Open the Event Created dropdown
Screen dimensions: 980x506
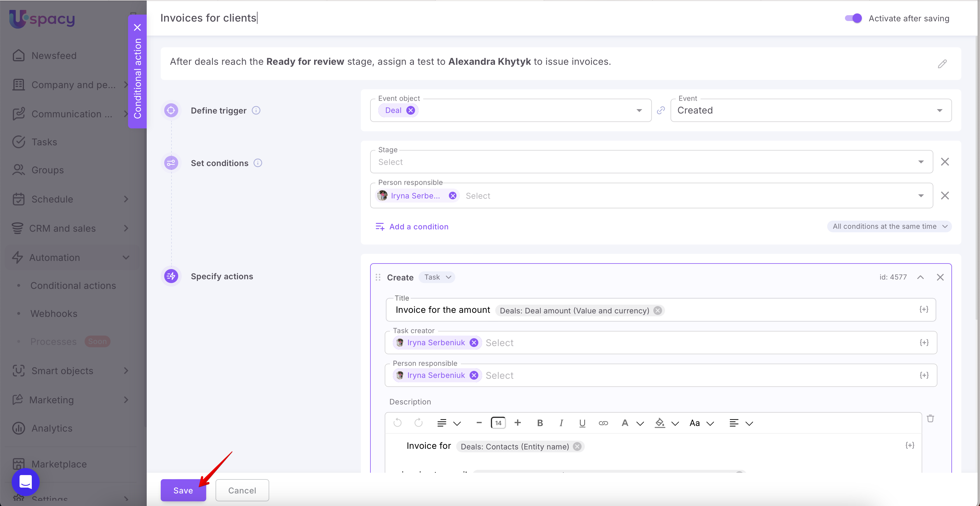[x=811, y=110]
